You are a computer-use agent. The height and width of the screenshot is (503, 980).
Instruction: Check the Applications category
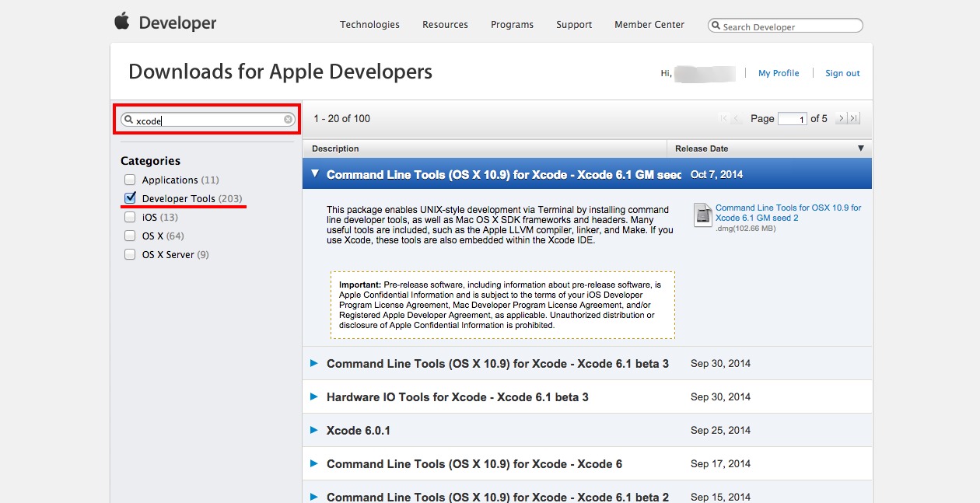click(x=130, y=180)
